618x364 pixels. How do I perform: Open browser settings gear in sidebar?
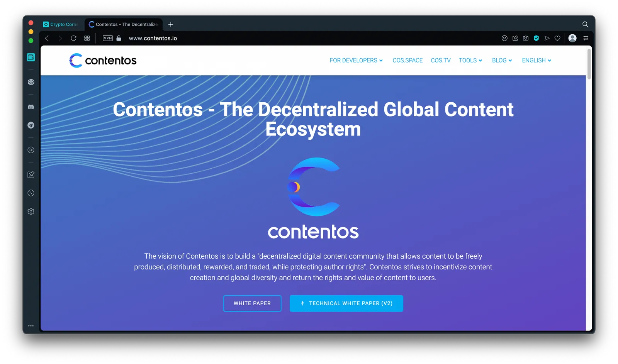point(31,211)
